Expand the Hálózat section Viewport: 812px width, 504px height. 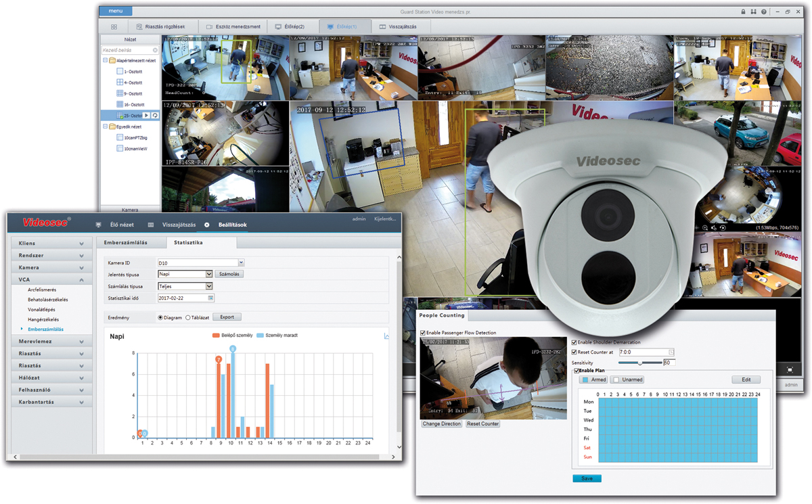[51, 377]
